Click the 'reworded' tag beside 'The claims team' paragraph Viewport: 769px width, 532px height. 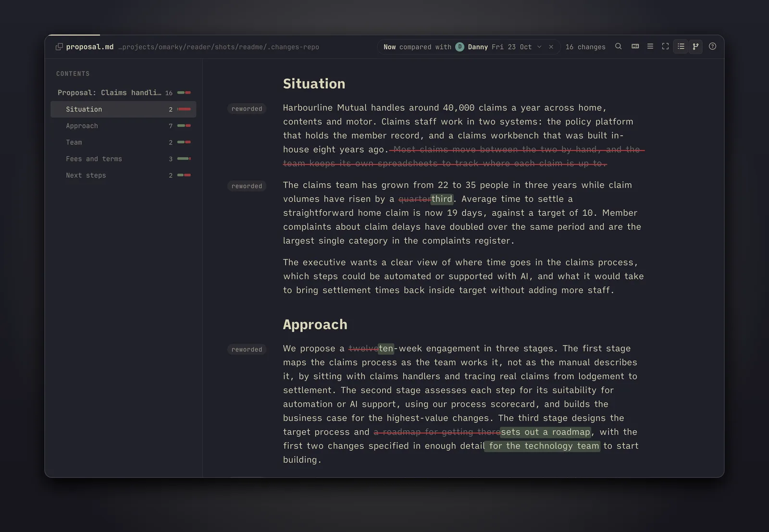pos(247,186)
